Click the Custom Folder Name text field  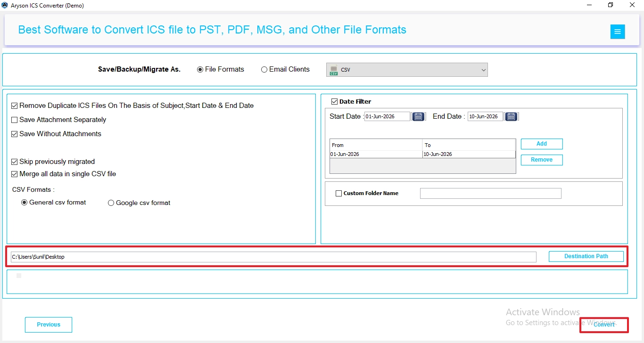pyautogui.click(x=490, y=193)
